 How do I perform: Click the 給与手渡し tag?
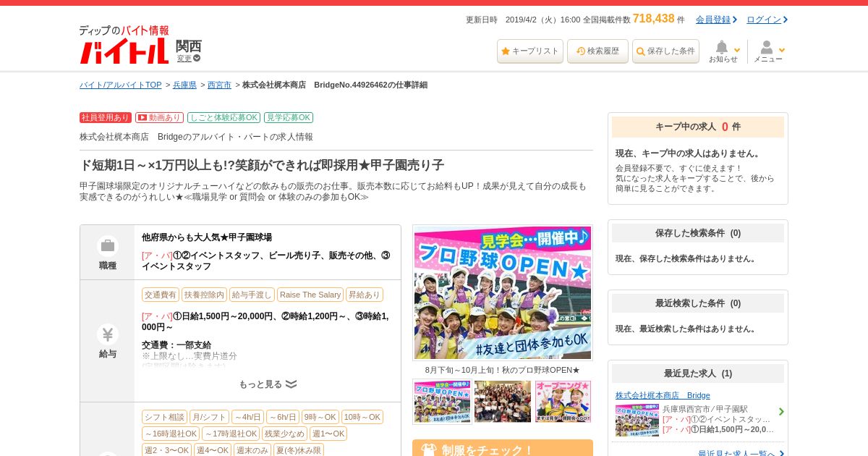click(x=252, y=295)
